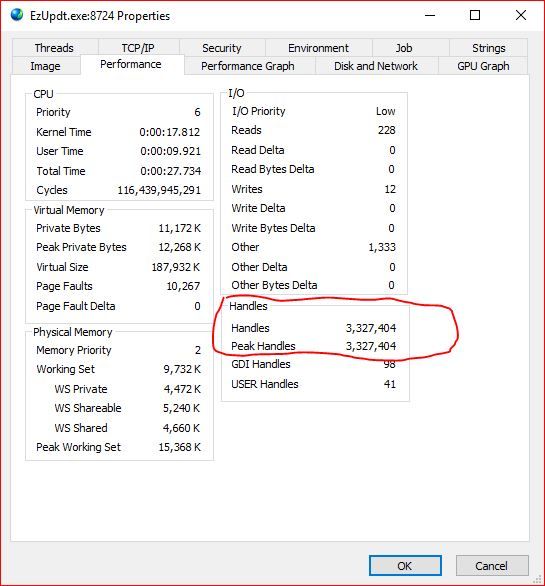Click the Other Delta label
545x586 pixels.
coord(259,267)
